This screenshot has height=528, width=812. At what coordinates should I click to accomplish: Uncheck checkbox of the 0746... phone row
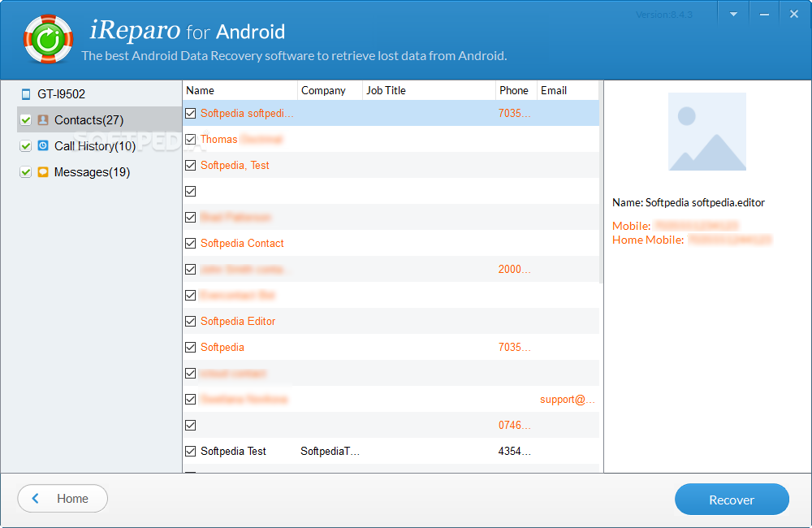(191, 426)
